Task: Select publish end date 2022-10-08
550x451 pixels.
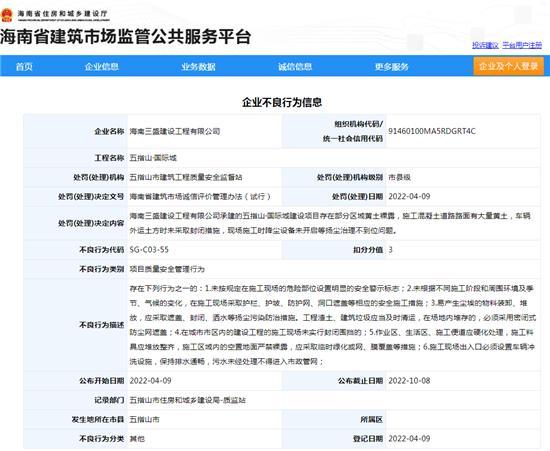Action: [409, 381]
